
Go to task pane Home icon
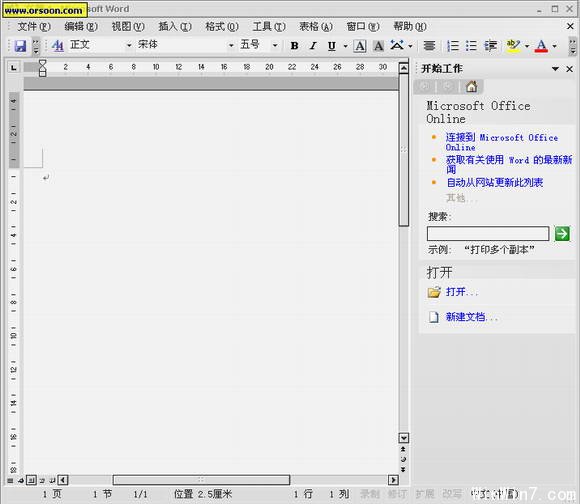tap(471, 87)
